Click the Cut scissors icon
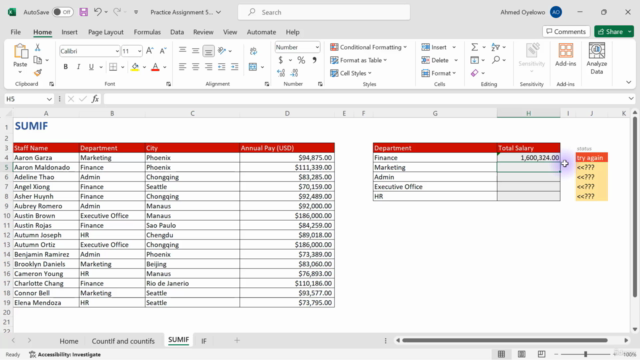Screen dimensions: 640x360 tap(38, 47)
